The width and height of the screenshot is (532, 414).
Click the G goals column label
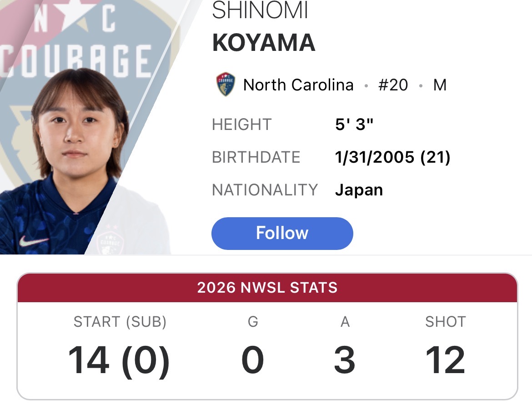253,321
